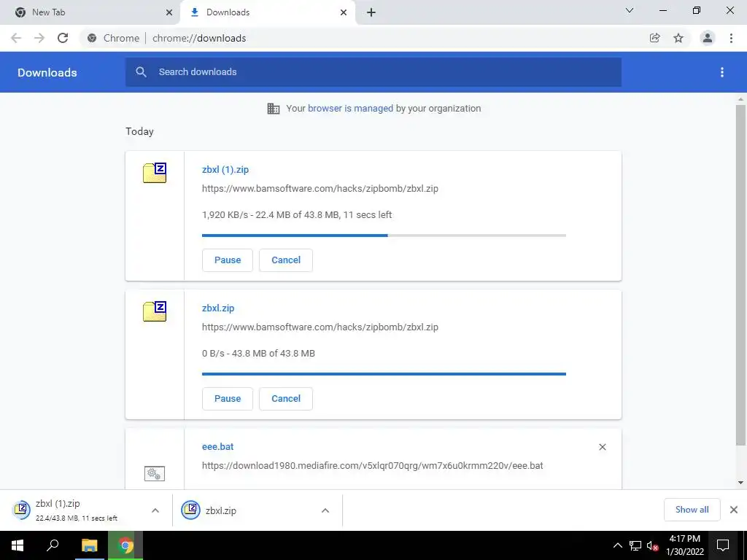
Task: Click eee.bat file icon
Action: pos(155,473)
